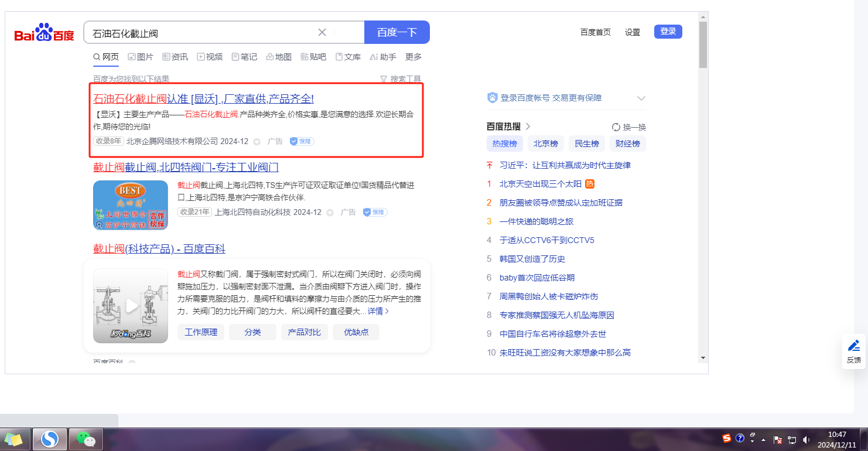Show hidden system tray icons
This screenshot has width=868, height=451.
[763, 439]
